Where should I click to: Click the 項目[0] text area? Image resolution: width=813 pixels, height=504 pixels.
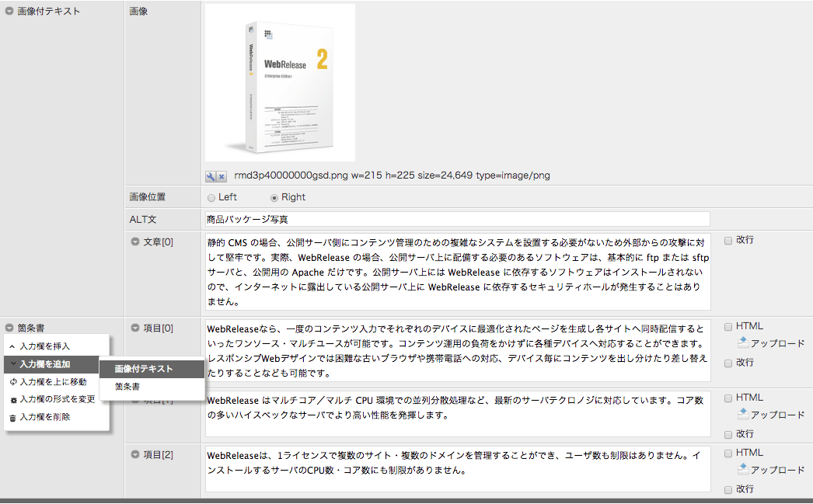458,350
